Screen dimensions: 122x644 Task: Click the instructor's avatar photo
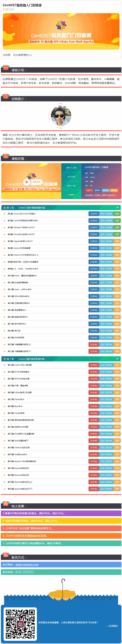coord(61,115)
